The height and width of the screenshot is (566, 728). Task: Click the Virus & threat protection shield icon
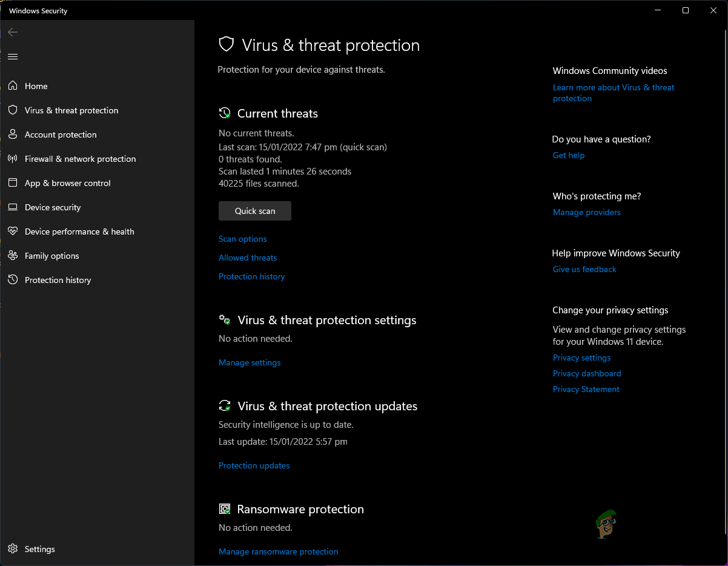pos(13,110)
